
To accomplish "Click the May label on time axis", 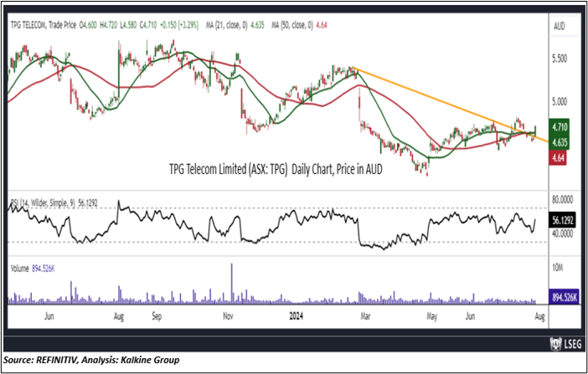I will [x=431, y=316].
